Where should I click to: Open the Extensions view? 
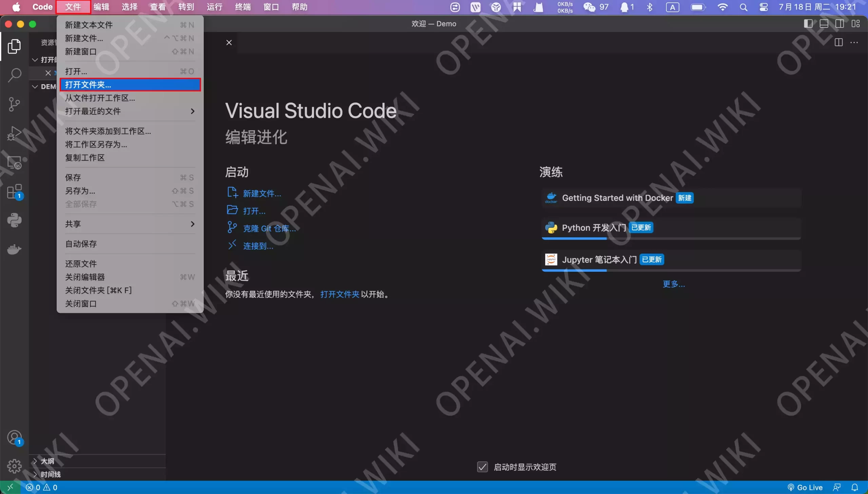14,191
